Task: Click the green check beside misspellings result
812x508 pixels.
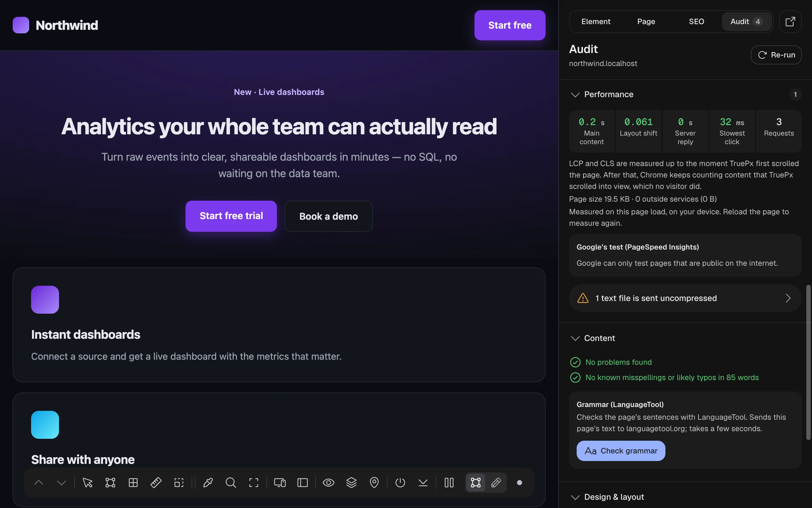Action: pyautogui.click(x=575, y=378)
